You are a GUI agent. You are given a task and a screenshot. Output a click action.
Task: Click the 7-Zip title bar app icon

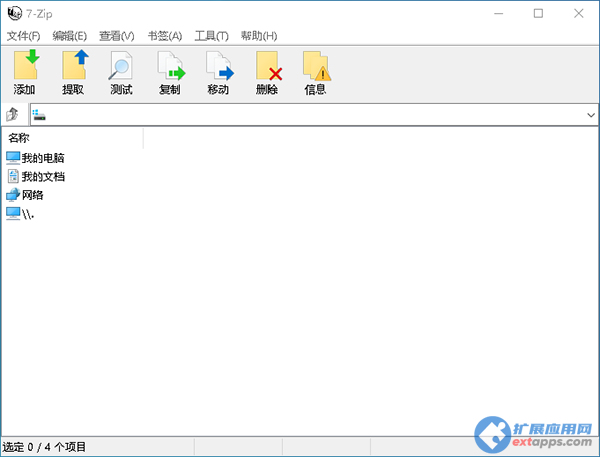(x=15, y=13)
